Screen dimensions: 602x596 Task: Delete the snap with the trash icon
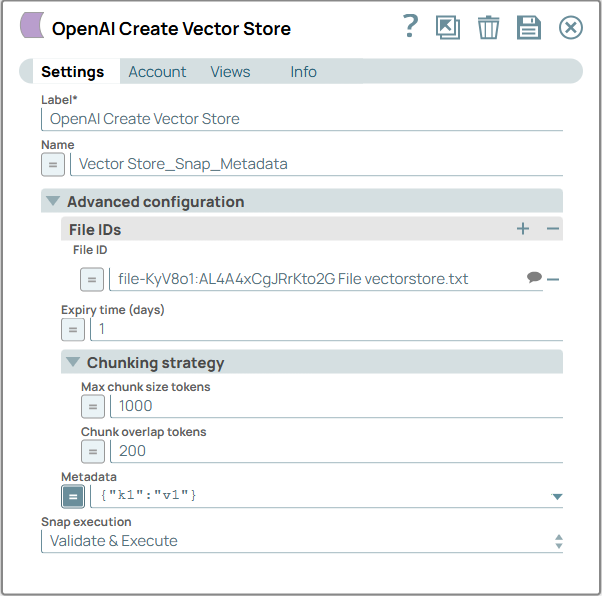coord(488,27)
